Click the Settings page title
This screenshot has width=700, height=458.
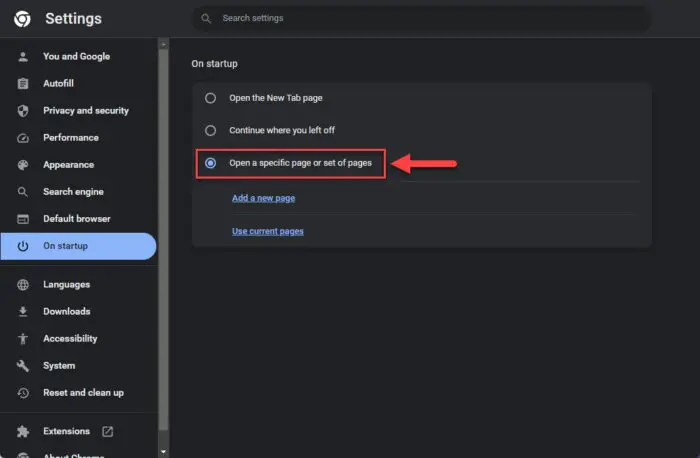tap(73, 19)
